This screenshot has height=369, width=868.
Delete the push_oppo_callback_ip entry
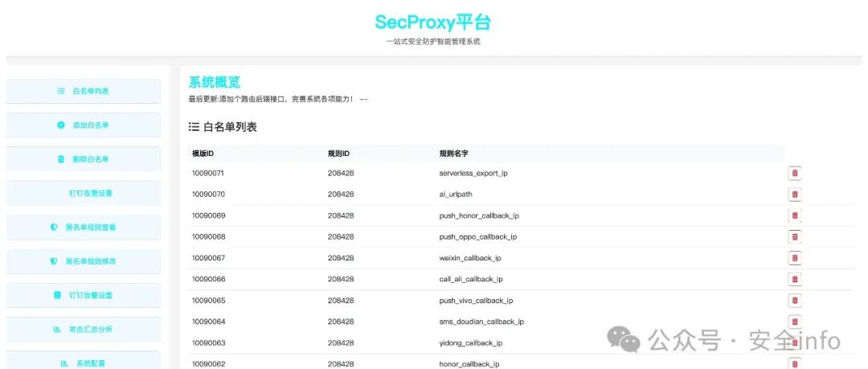[795, 236]
